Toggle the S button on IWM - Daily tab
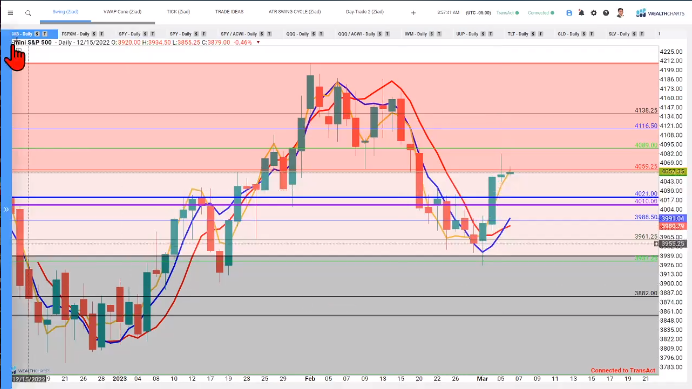692x389 pixels. click(x=432, y=34)
